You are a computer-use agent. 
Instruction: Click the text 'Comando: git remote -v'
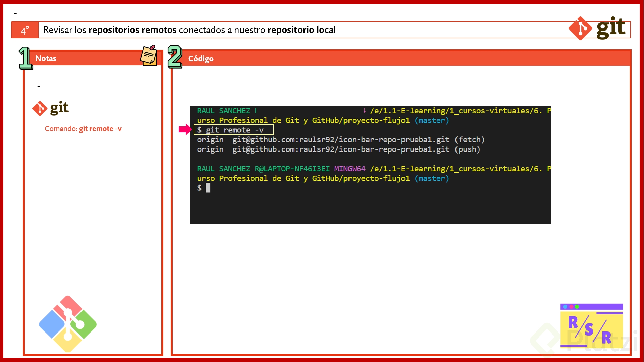point(83,129)
